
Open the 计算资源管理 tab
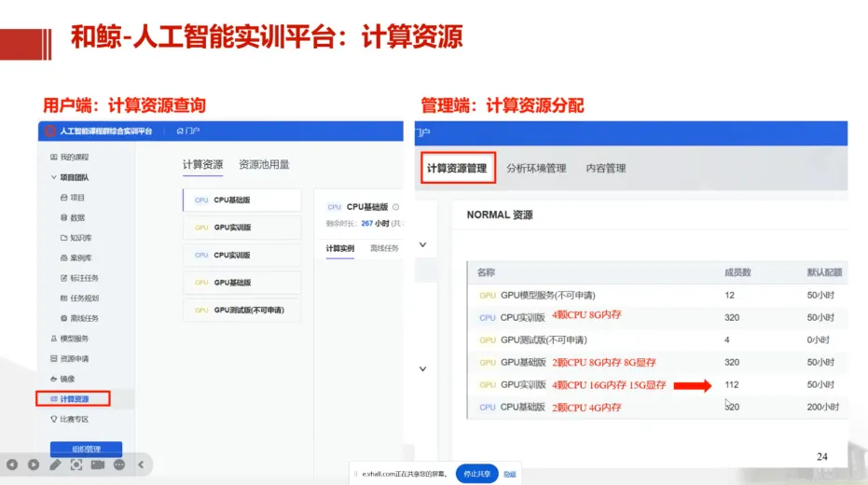[x=457, y=168]
